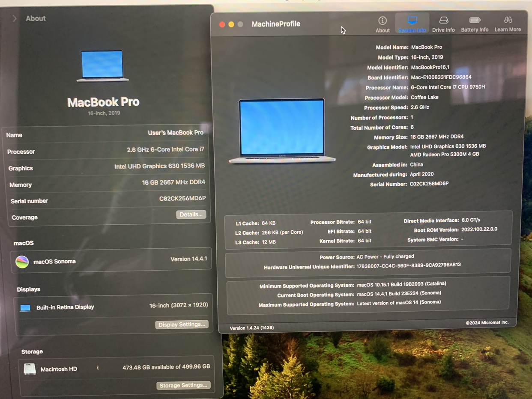The height and width of the screenshot is (399, 532).
Task: Select the Hardware Universal Unique Identifier value
Action: point(409,265)
